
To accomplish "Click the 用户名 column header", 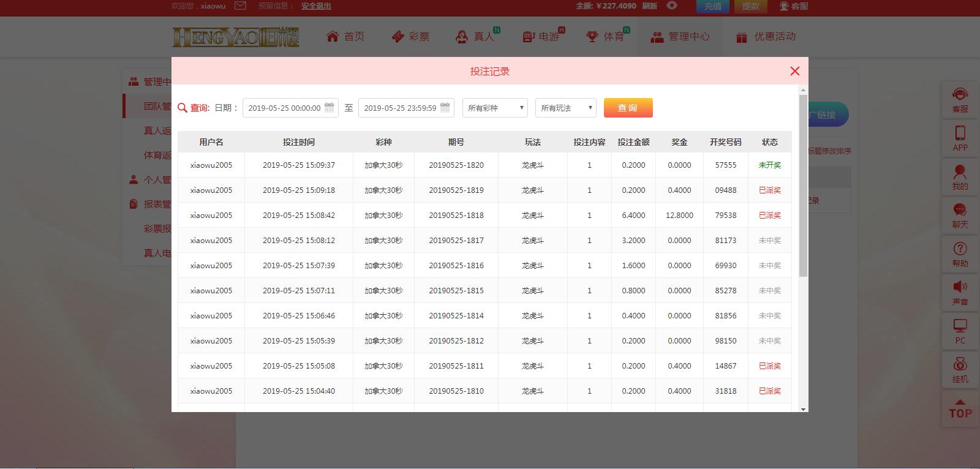I will 211,142.
